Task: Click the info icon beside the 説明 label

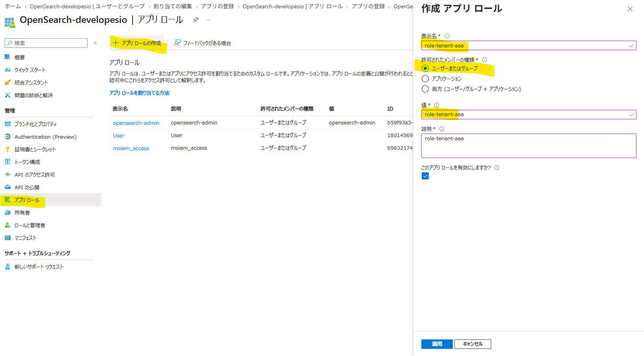Action: click(442, 129)
